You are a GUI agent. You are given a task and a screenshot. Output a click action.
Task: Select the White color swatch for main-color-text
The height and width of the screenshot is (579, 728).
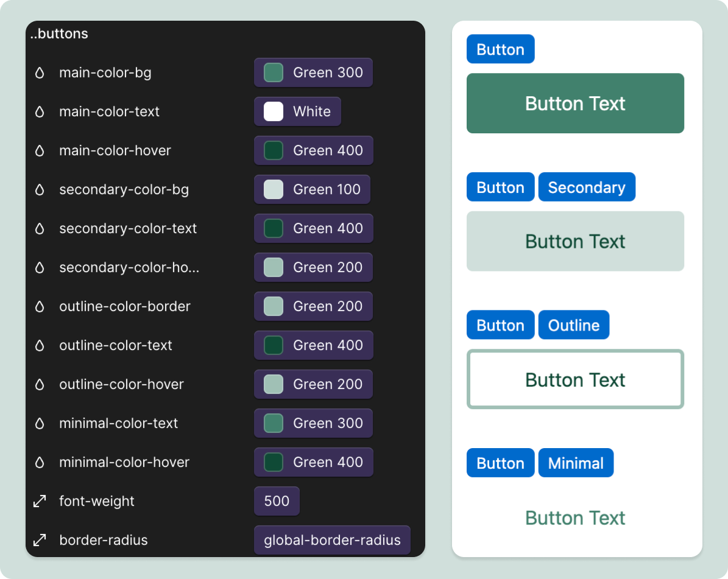[272, 111]
